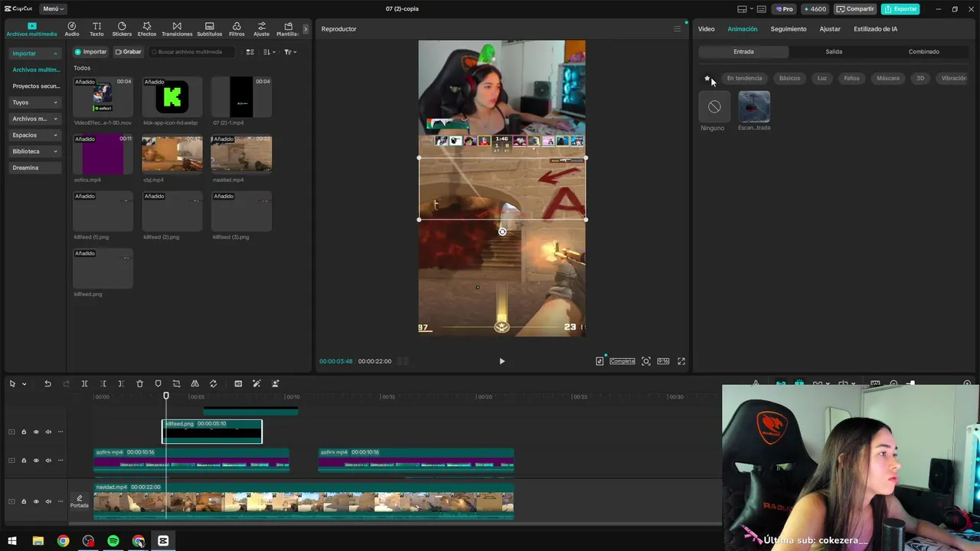Click the Compartir button
Viewport: 980px width, 551px height.
click(855, 9)
